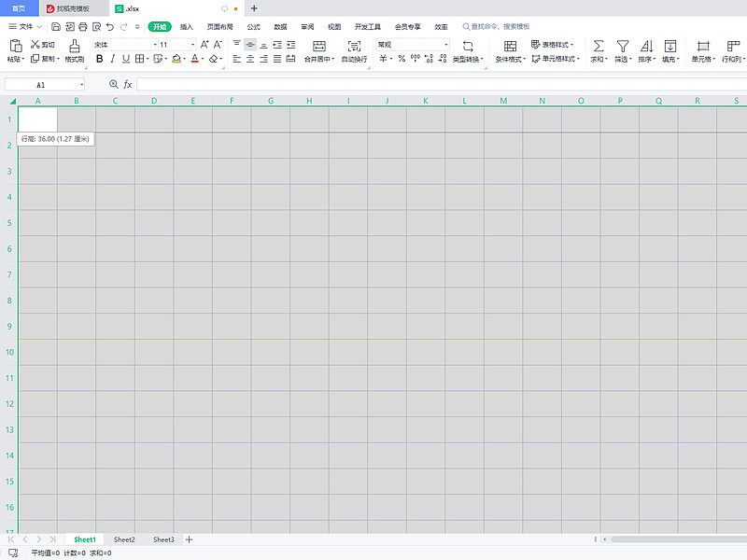Click the erase/clear format eraser icon
The height and width of the screenshot is (560, 747).
coord(214,59)
